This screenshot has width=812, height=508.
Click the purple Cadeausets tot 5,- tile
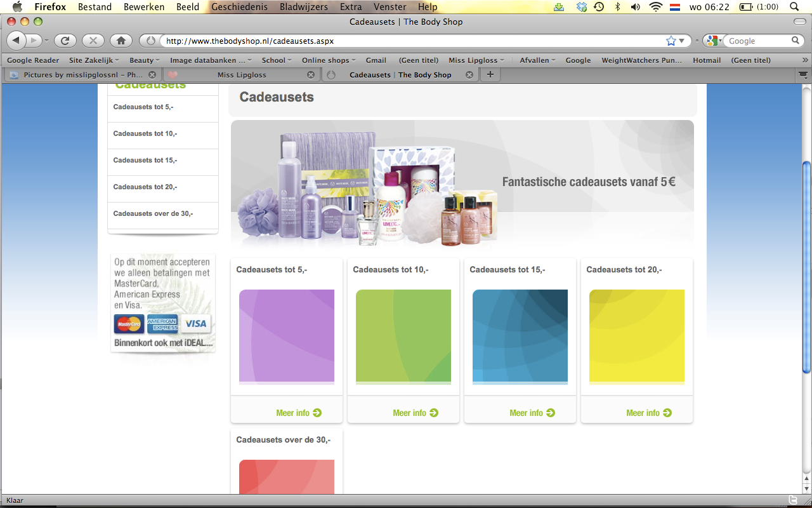click(287, 337)
